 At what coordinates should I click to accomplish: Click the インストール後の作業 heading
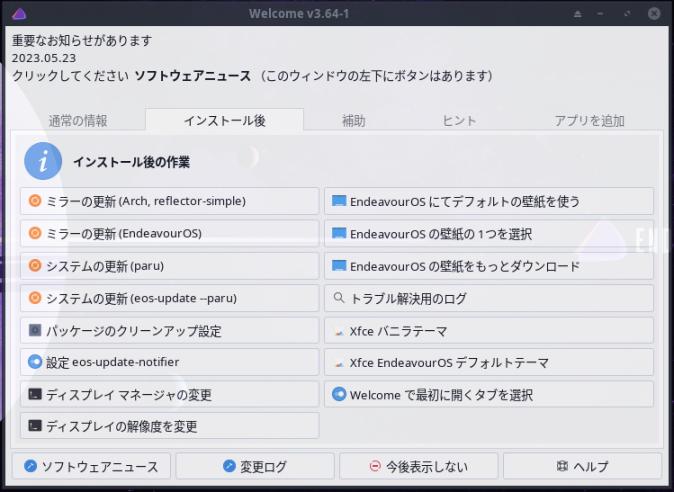click(132, 162)
